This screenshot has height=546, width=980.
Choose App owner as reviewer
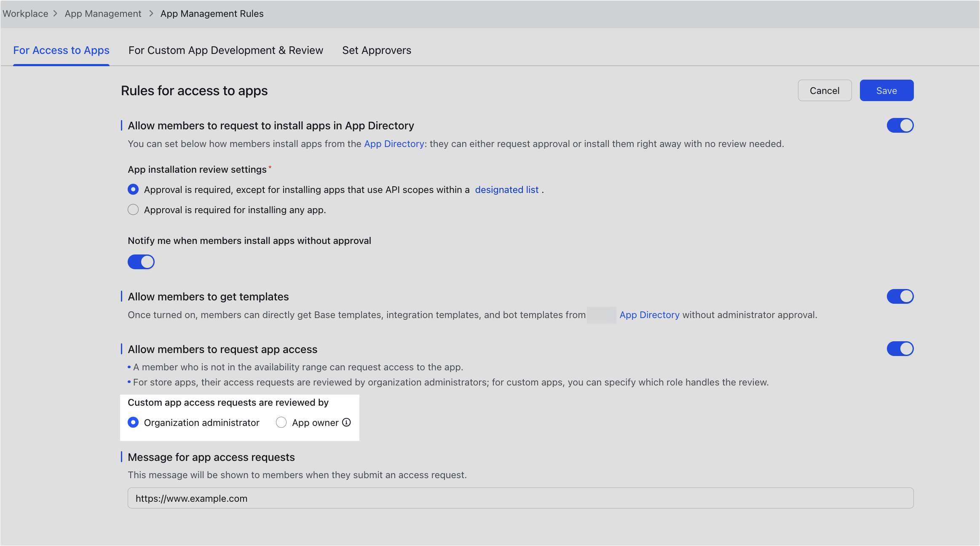tap(281, 423)
